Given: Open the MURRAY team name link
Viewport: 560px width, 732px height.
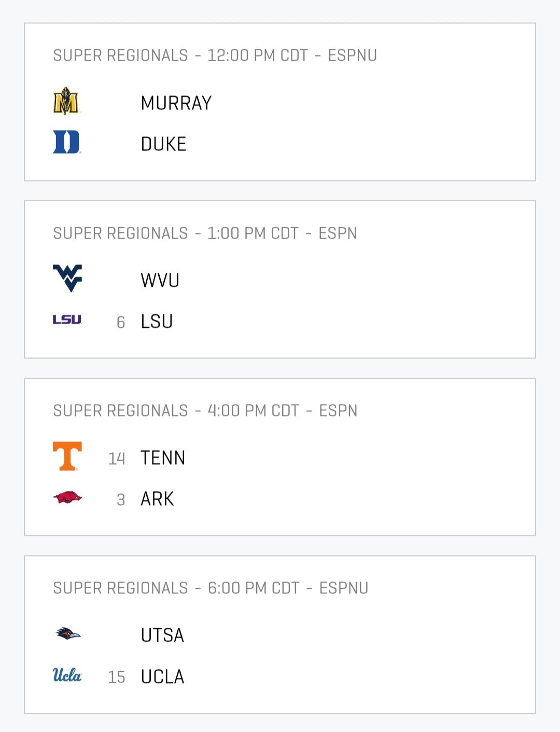Looking at the screenshot, I should (176, 103).
